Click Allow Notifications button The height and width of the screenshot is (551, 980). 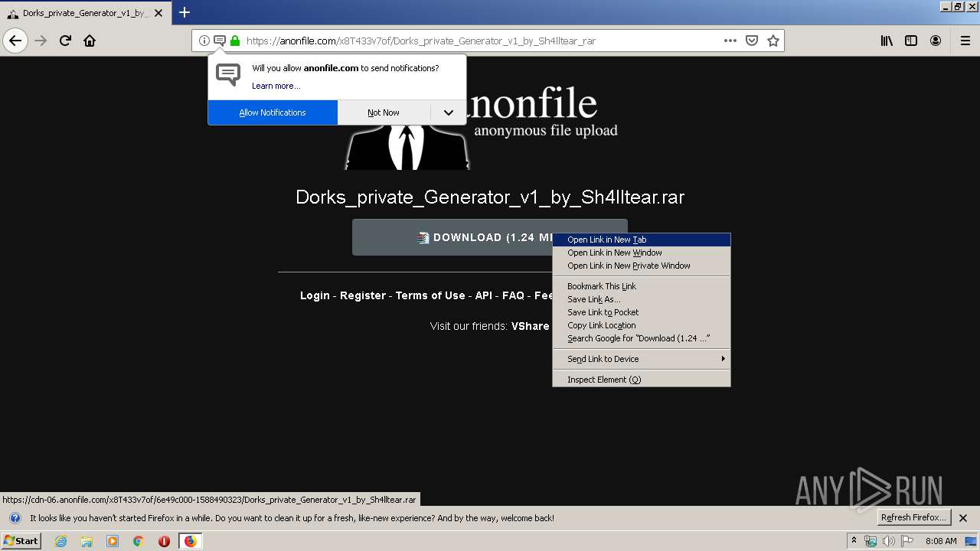[273, 112]
